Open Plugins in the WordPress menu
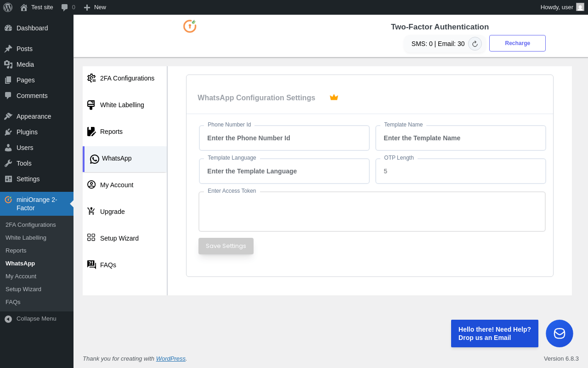This screenshot has width=588, height=368. pyautogui.click(x=27, y=132)
